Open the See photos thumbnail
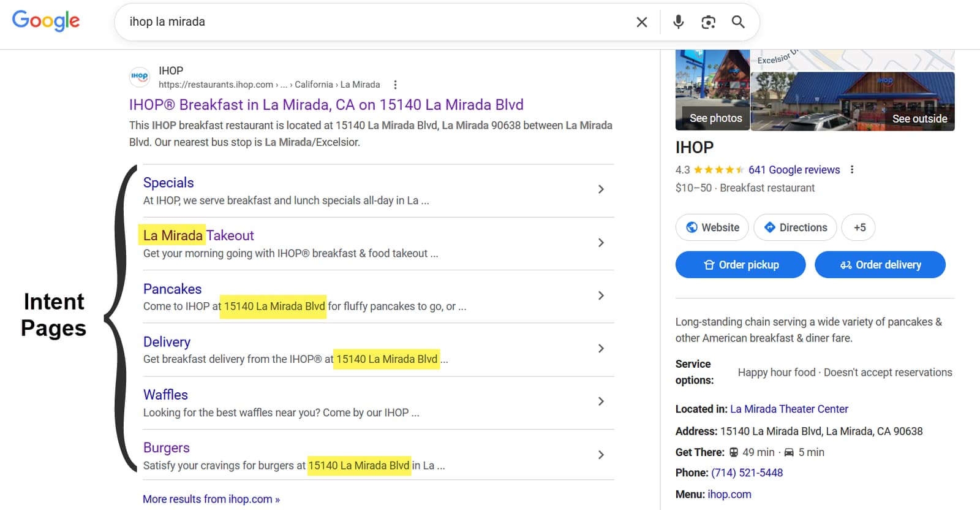This screenshot has height=510, width=980. (712, 90)
